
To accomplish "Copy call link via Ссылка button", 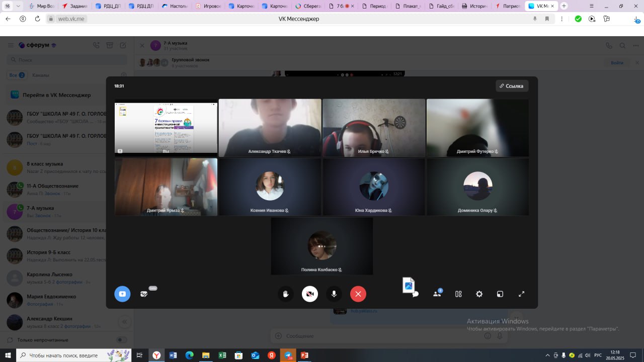I will pyautogui.click(x=512, y=86).
